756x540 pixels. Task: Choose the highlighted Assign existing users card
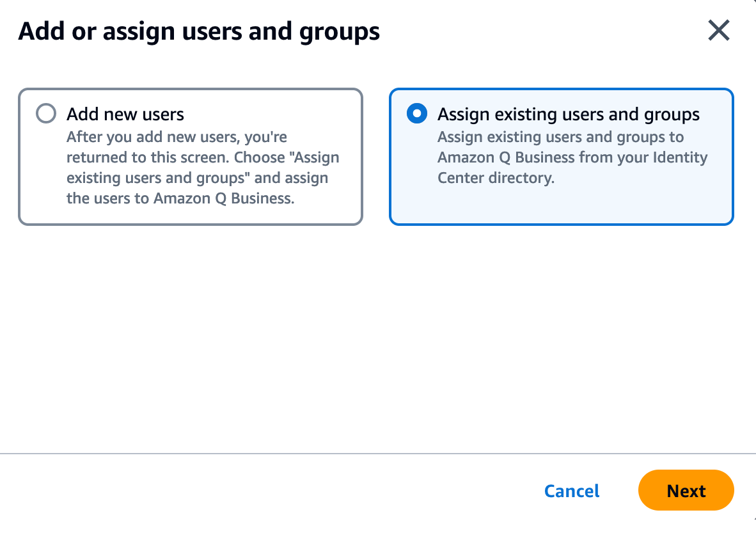click(x=561, y=157)
